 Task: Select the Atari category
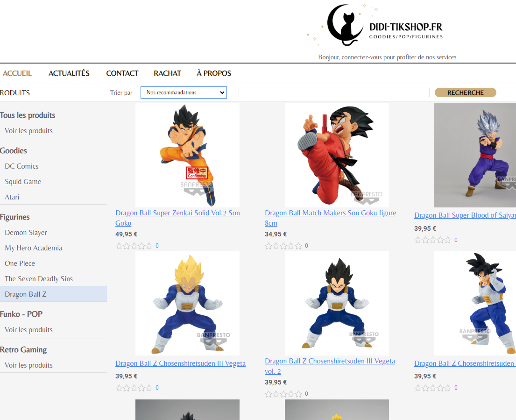point(12,197)
